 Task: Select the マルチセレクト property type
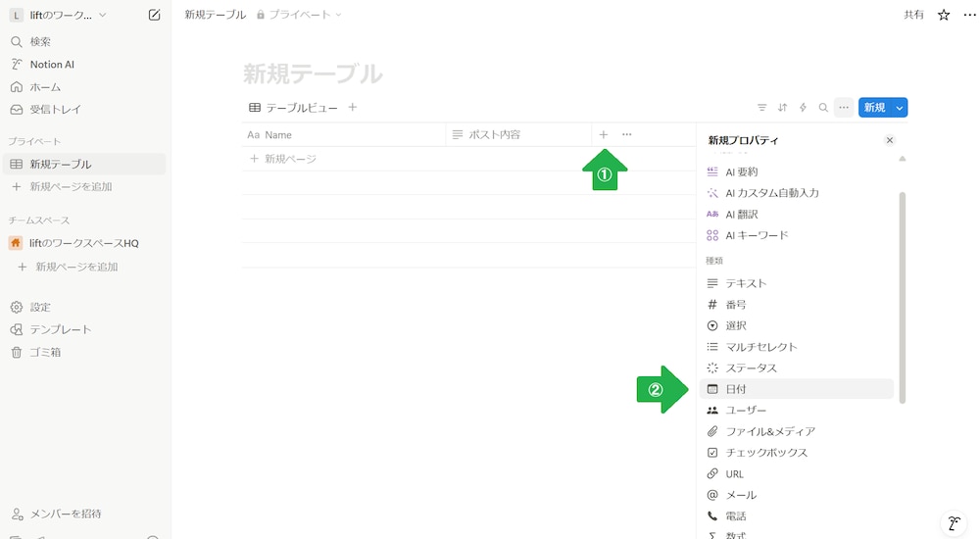coord(796,347)
